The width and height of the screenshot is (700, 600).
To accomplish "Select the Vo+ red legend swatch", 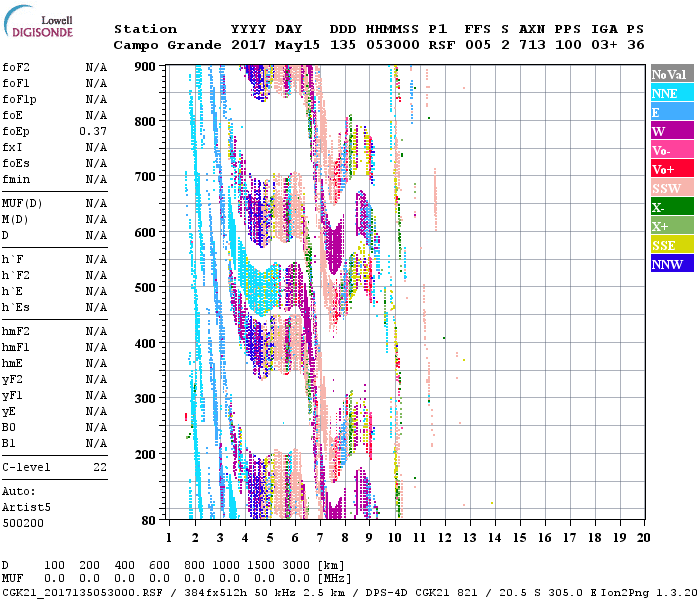I will (x=669, y=169).
